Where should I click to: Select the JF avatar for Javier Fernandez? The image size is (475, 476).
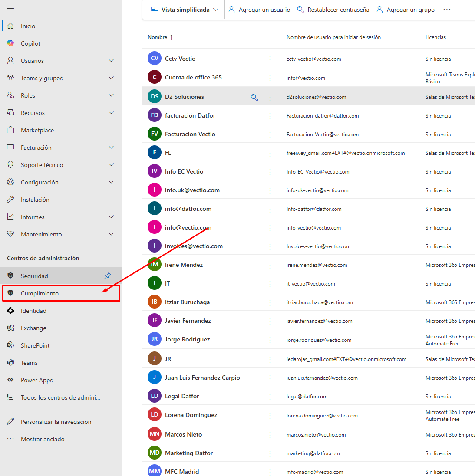click(154, 320)
